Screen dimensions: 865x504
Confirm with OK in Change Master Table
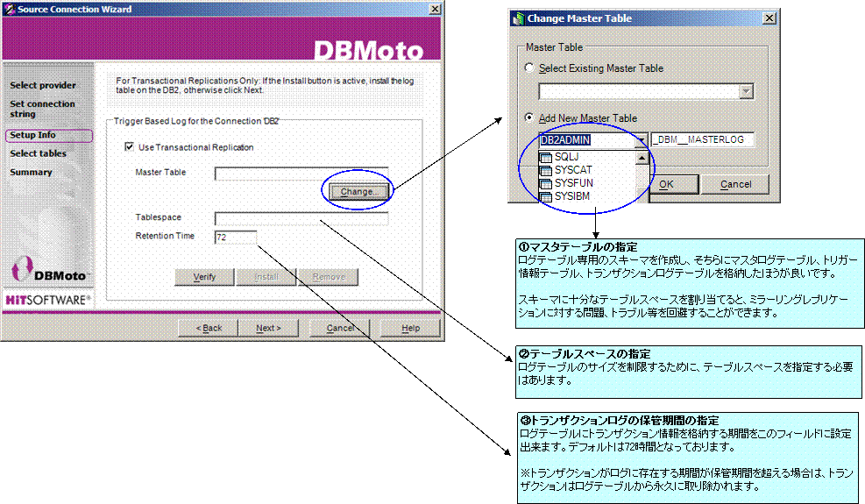(674, 184)
